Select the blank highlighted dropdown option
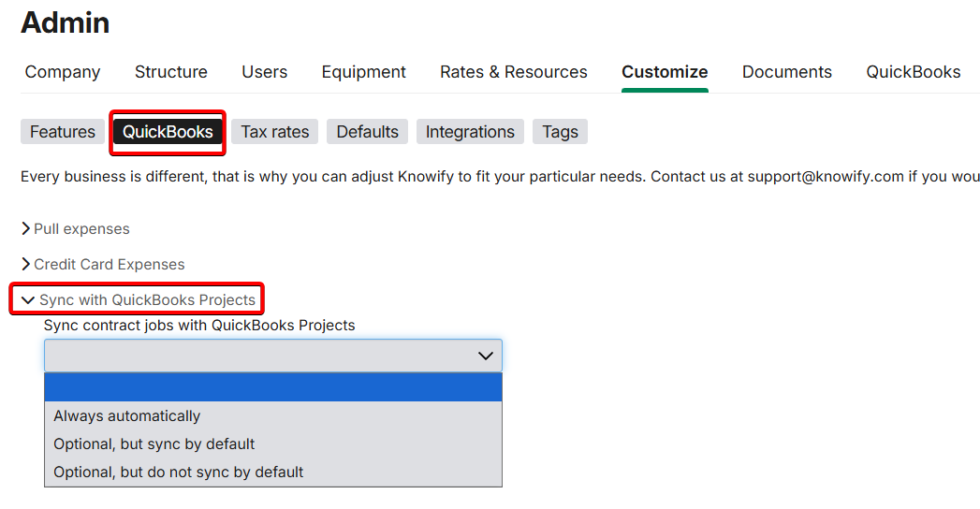This screenshot has width=980, height=509. pos(272,387)
